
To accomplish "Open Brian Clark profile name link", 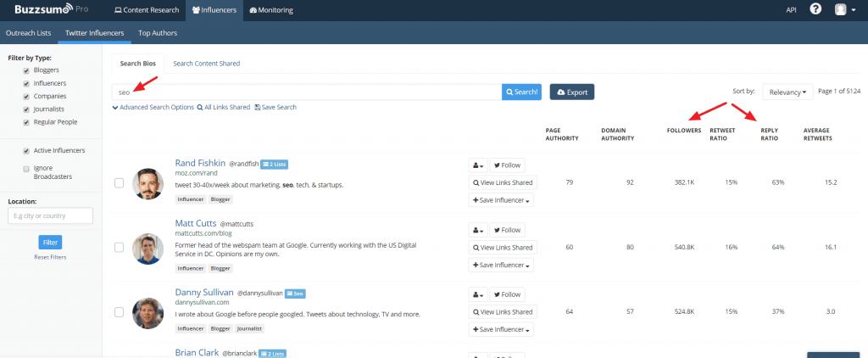I will point(197,352).
